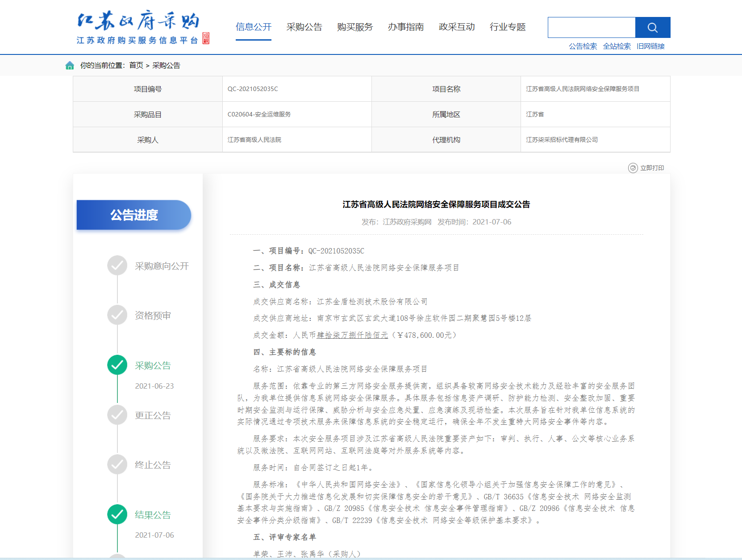The image size is (742, 560).
Task: Select the 终止公告 step checkmark
Action: (117, 465)
